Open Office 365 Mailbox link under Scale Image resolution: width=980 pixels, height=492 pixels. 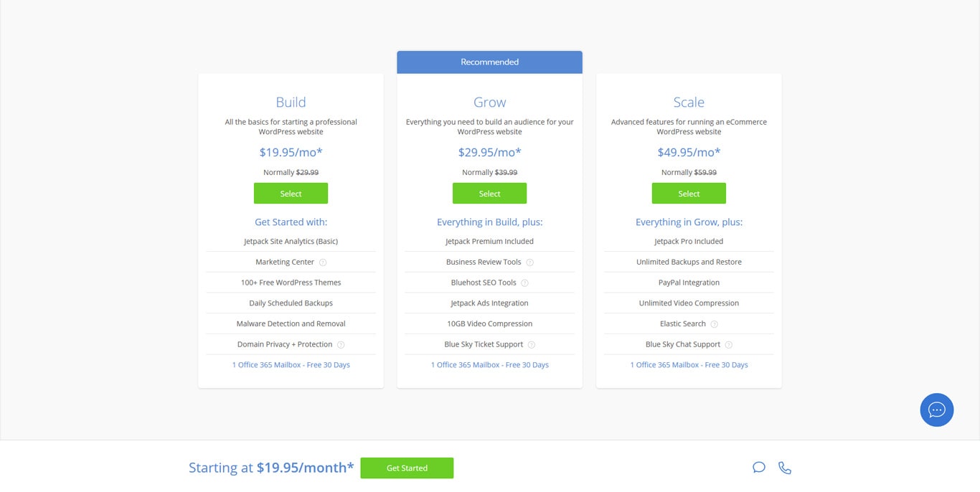689,365
